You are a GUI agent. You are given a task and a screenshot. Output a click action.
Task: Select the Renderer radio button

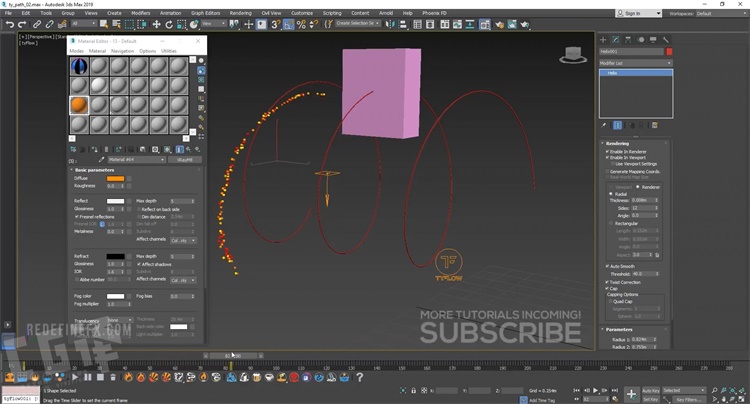(638, 187)
